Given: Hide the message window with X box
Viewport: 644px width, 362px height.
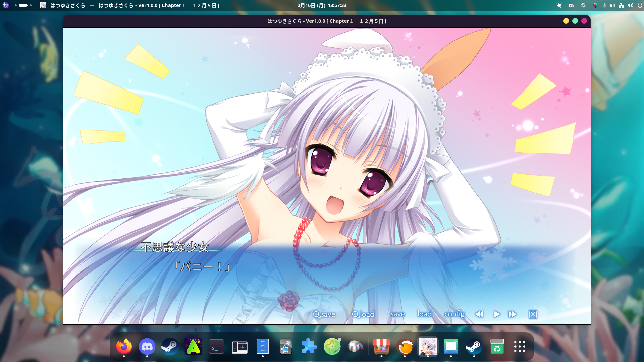Looking at the screenshot, I should (x=533, y=314).
